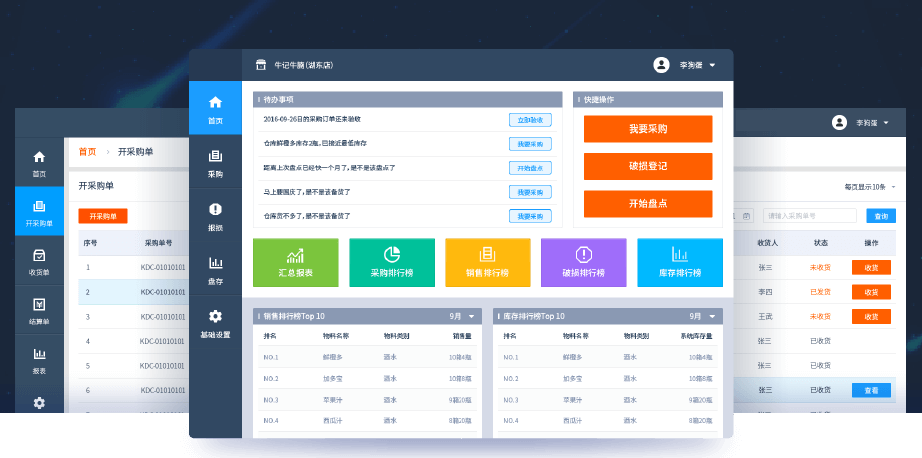The height and width of the screenshot is (458, 922).
Task: Click the 汇总报表 green summary tile
Action: point(296,263)
